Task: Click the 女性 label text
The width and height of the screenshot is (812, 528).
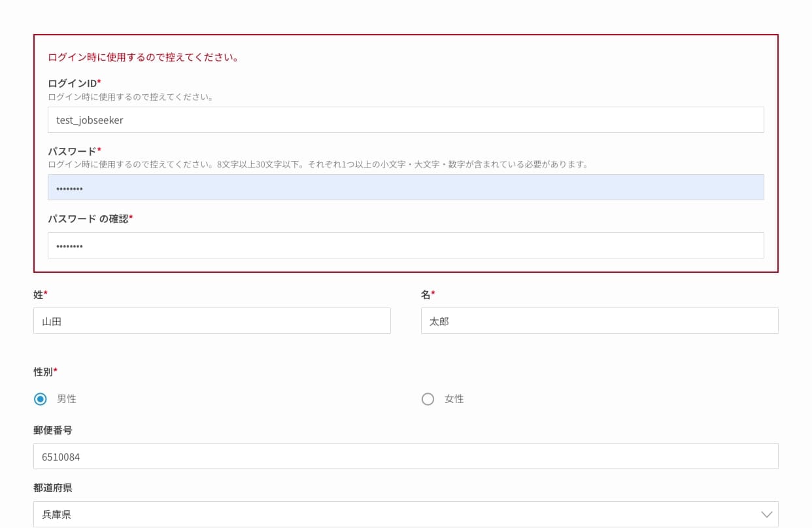Action: pos(454,399)
